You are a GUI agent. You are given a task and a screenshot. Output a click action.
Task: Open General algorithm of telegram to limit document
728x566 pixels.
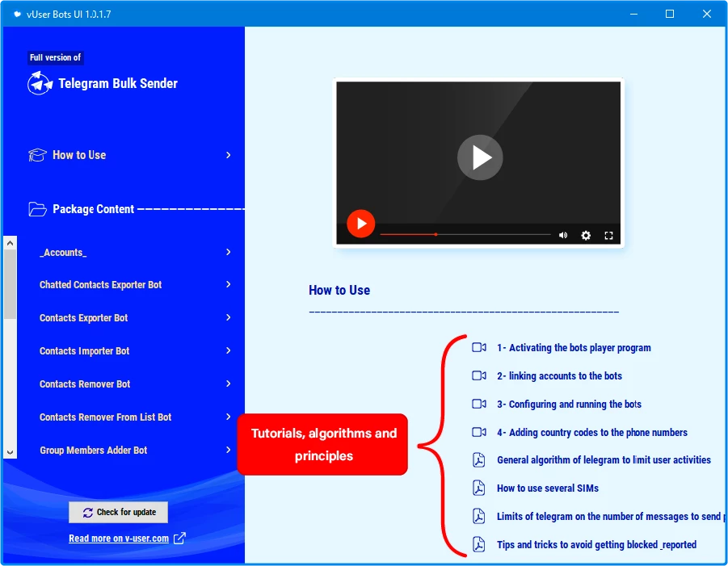[x=604, y=459]
